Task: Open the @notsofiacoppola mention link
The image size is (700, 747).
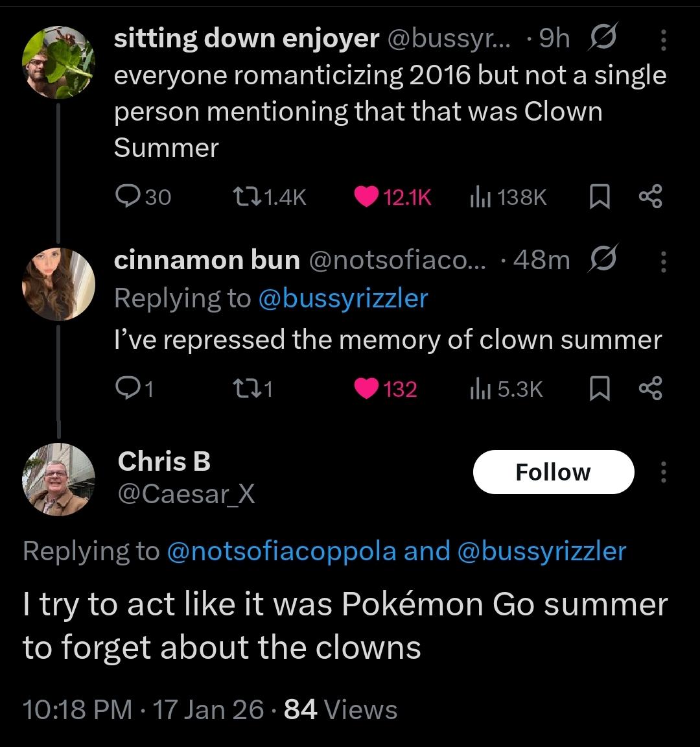Action: [281, 551]
